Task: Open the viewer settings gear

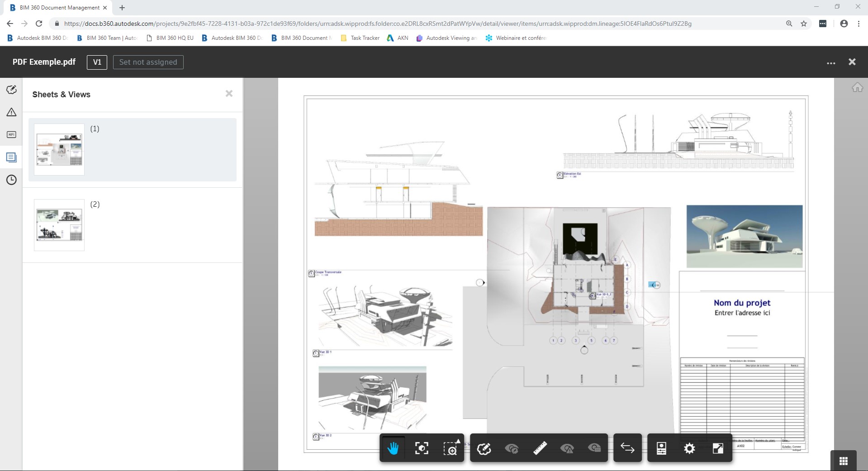Action: 689,448
